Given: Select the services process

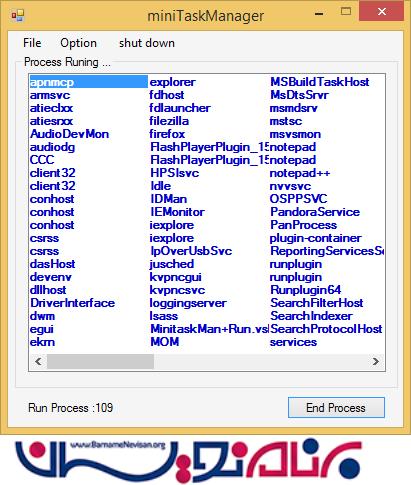Looking at the screenshot, I should click(x=293, y=342).
